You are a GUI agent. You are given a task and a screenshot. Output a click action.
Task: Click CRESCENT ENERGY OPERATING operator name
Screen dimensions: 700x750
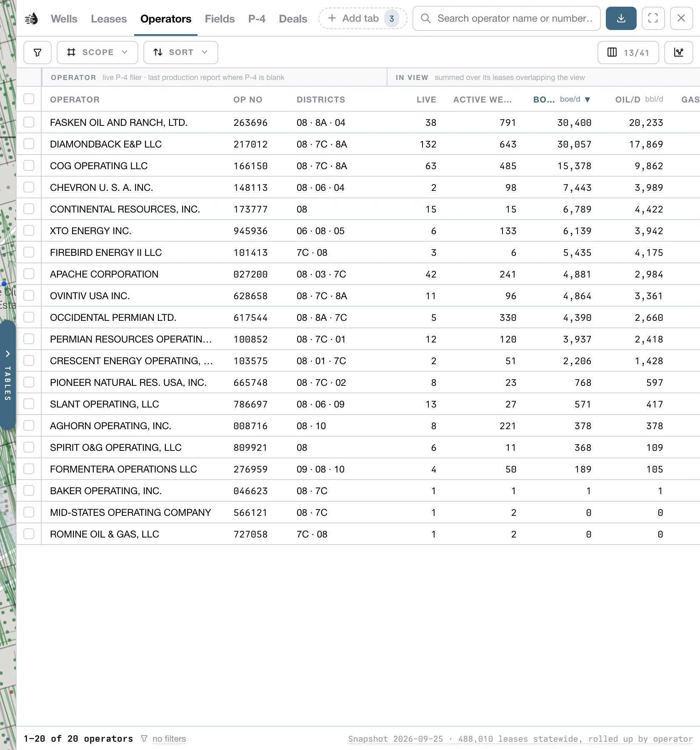point(131,361)
